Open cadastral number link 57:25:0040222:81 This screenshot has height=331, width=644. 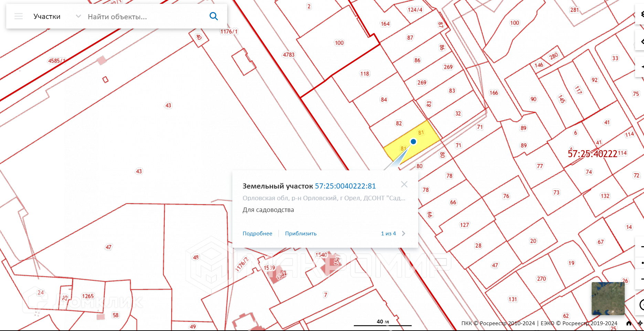pos(345,186)
